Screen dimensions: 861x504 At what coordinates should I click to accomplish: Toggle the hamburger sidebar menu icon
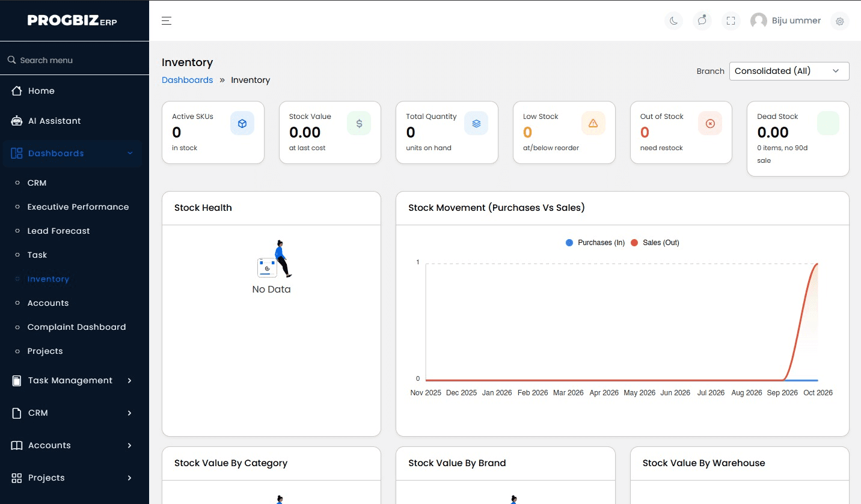(x=167, y=21)
